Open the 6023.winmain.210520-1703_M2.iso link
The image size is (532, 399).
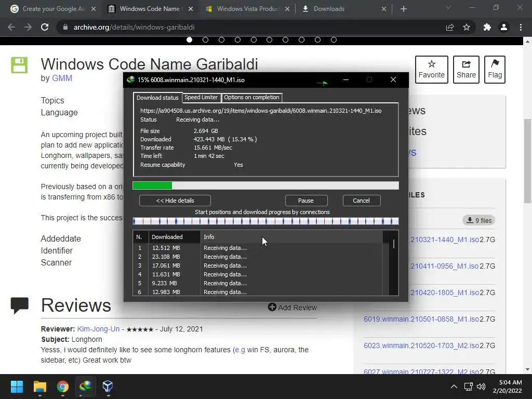(x=421, y=345)
